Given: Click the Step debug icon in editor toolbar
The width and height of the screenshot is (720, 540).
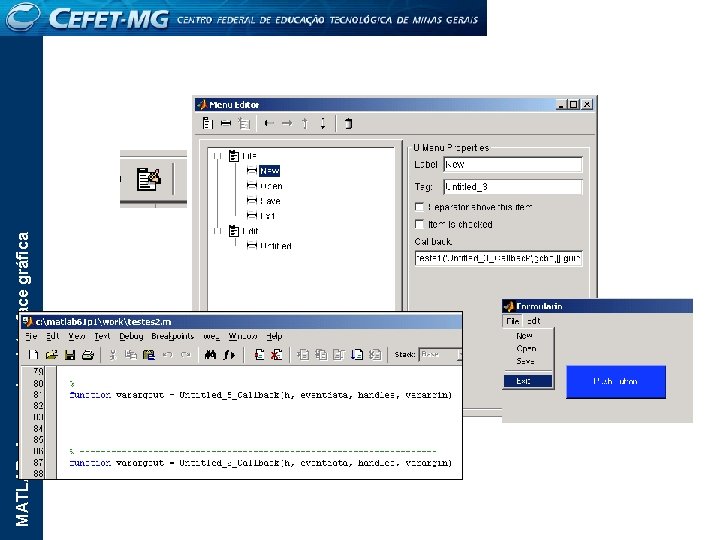Looking at the screenshot, I should (x=303, y=354).
